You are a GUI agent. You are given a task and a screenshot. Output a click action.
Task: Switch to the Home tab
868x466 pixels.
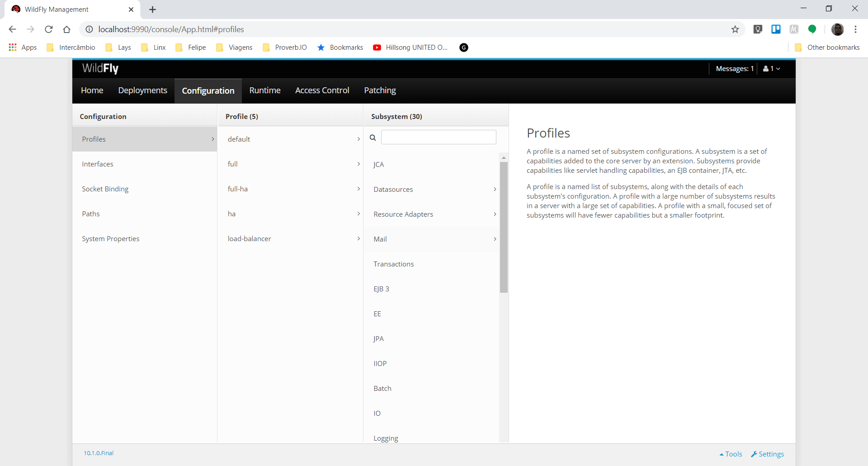point(92,90)
